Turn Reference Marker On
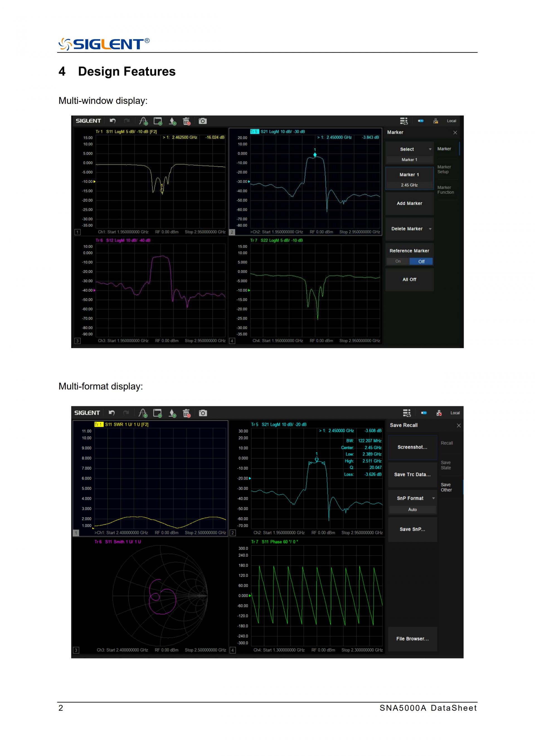Screen dimensions: 535x756 pyautogui.click(x=398, y=261)
